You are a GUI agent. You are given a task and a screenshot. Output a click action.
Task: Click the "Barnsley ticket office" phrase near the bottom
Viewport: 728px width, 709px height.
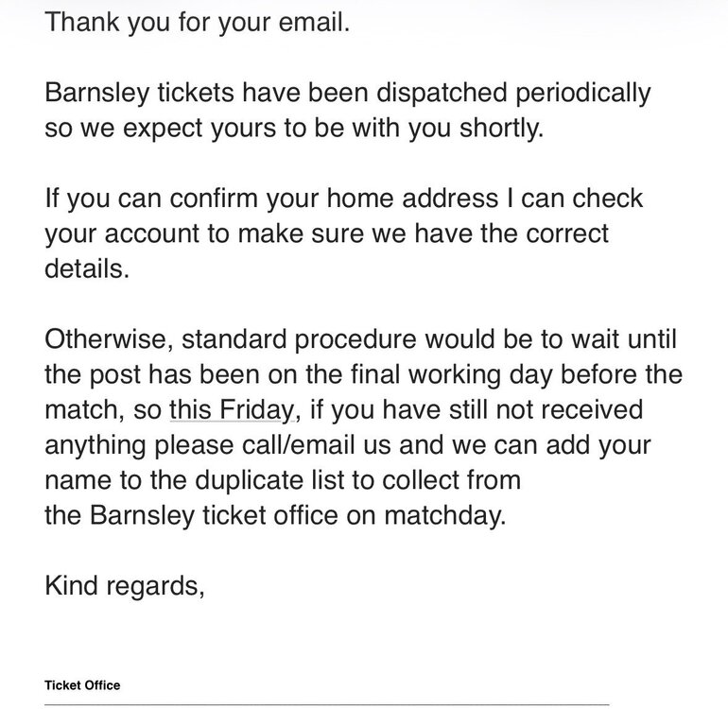point(214,515)
